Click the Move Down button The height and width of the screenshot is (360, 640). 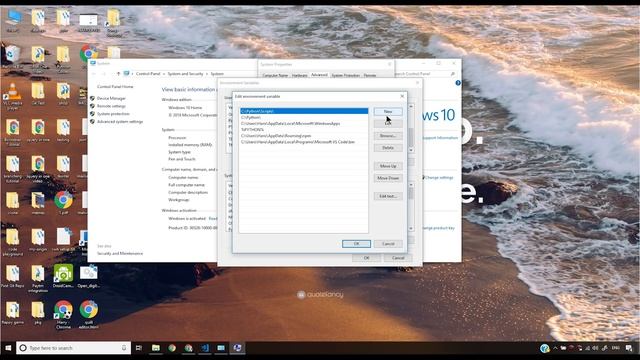click(388, 178)
